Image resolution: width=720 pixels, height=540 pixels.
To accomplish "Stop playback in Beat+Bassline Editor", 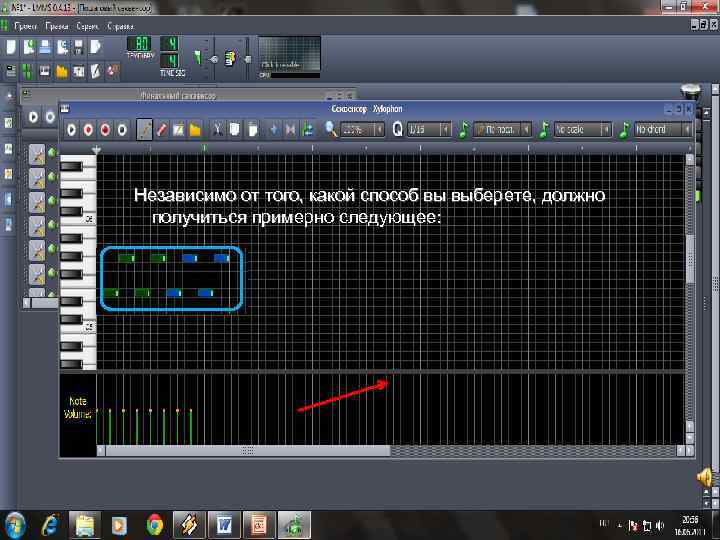I will (x=50, y=117).
